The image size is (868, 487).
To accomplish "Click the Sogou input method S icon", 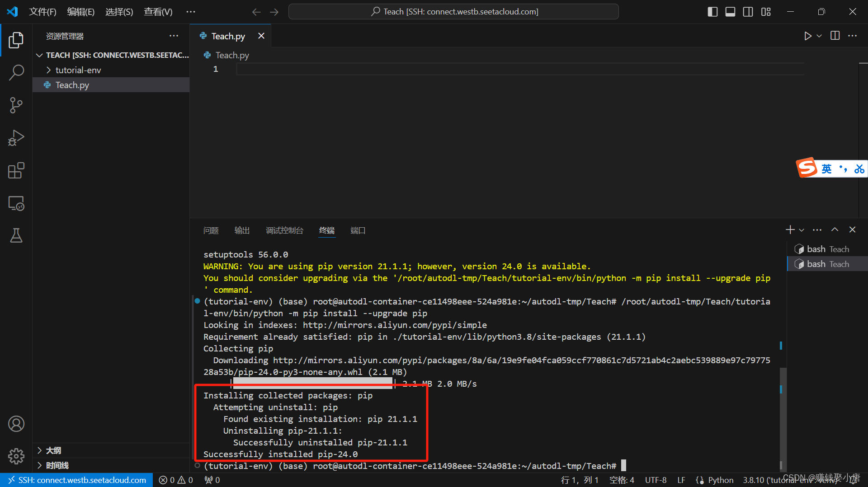I will click(x=807, y=169).
